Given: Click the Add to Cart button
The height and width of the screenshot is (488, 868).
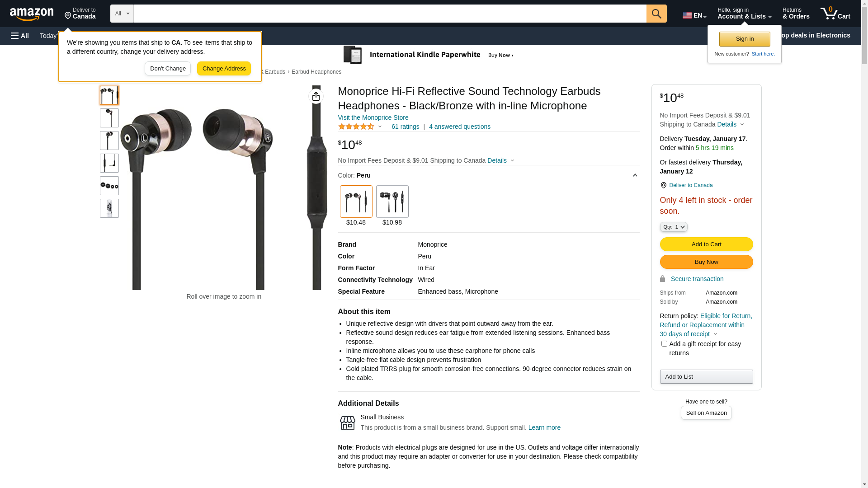Looking at the screenshot, I should pyautogui.click(x=706, y=244).
